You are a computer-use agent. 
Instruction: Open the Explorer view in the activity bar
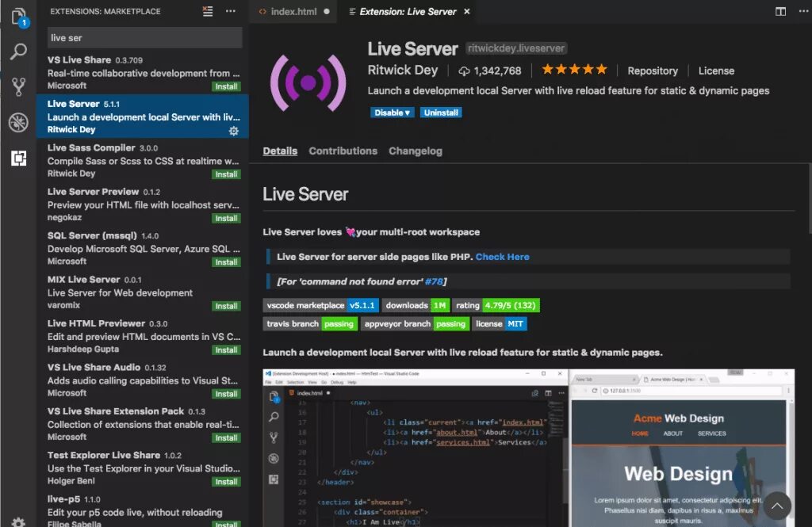point(19,17)
